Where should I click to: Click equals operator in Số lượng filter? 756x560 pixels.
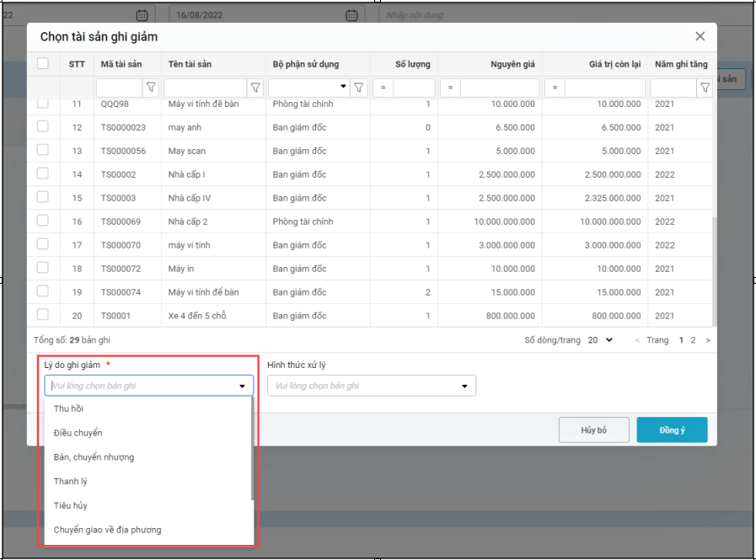pos(383,88)
